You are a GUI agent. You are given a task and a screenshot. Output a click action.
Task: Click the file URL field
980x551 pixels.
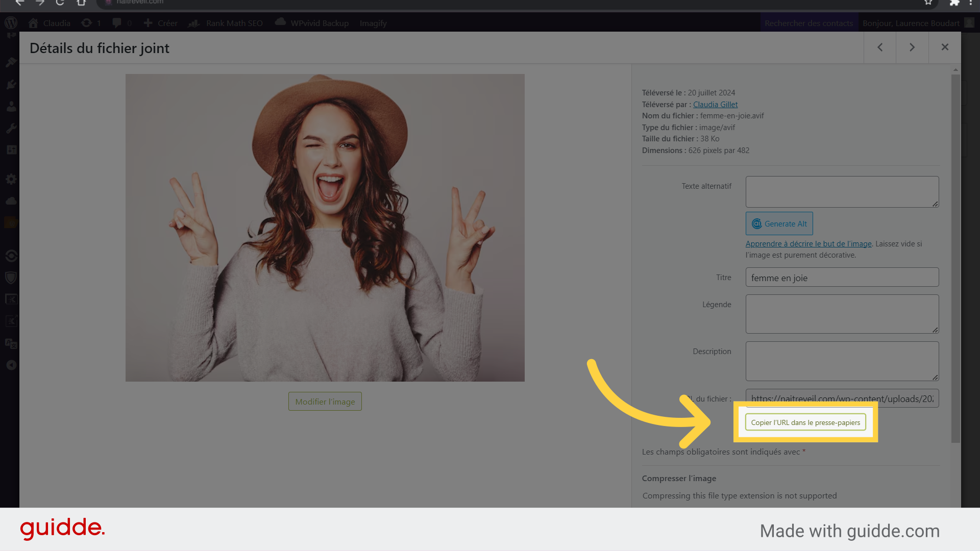point(842,398)
